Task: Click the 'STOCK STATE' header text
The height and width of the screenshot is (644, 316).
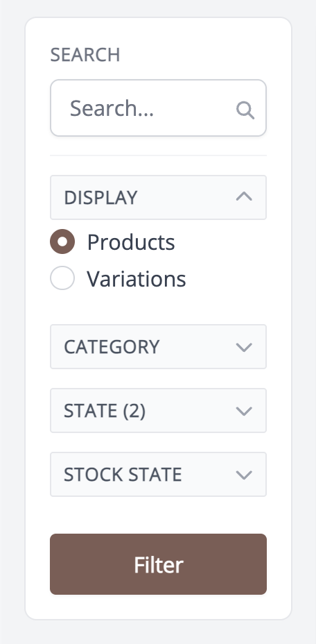Action: [x=123, y=475]
